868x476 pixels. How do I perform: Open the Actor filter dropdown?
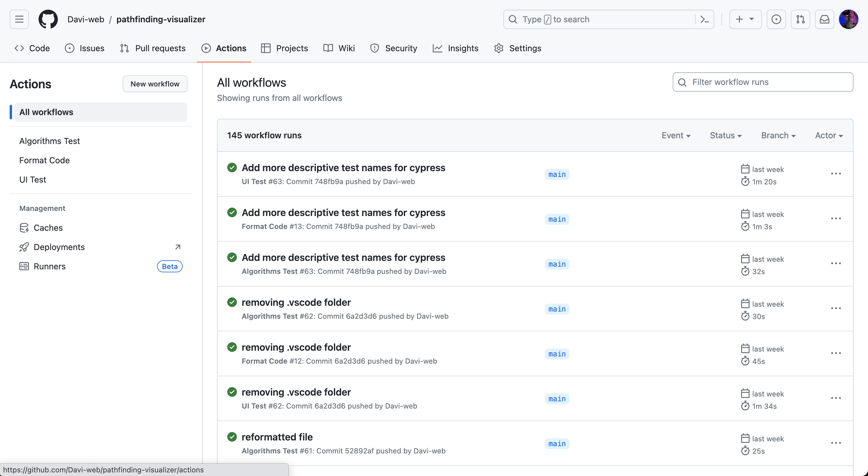tap(829, 135)
